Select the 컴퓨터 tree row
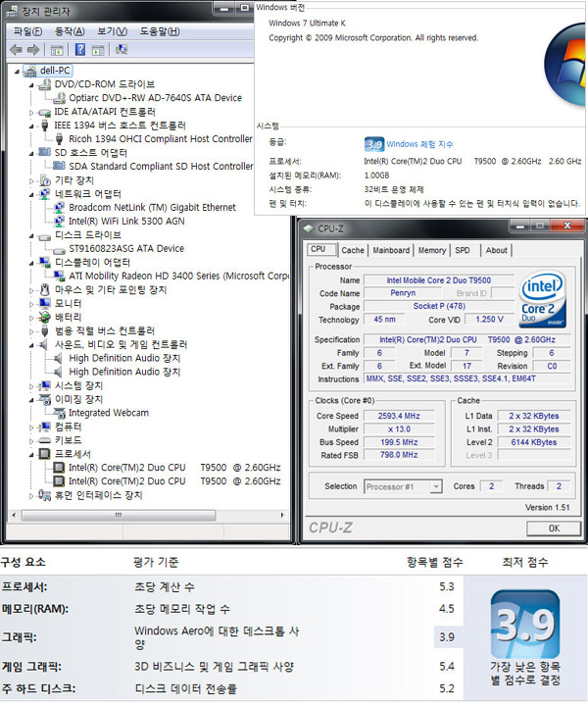Screen dimensions: 588x705 pos(68,427)
